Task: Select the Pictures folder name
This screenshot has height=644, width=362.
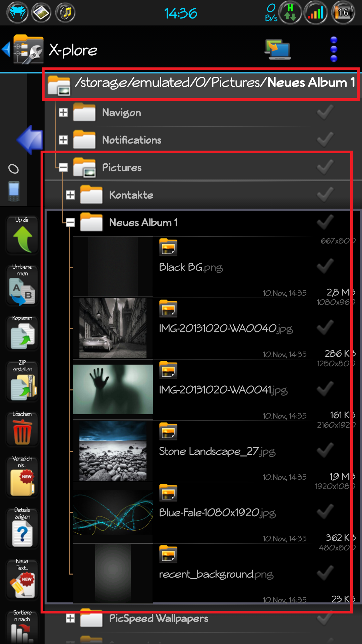Action: pos(122,167)
